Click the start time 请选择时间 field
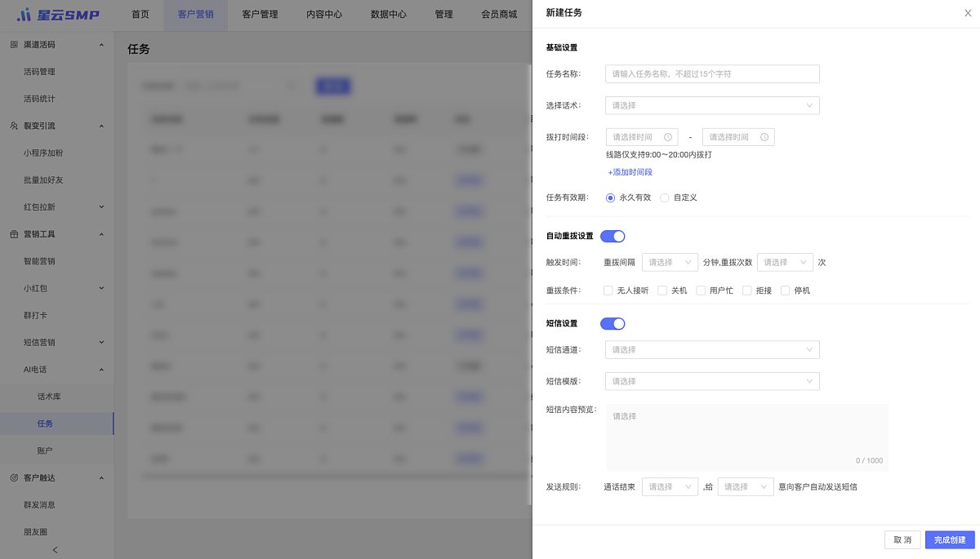This screenshot has height=559, width=980. click(642, 137)
